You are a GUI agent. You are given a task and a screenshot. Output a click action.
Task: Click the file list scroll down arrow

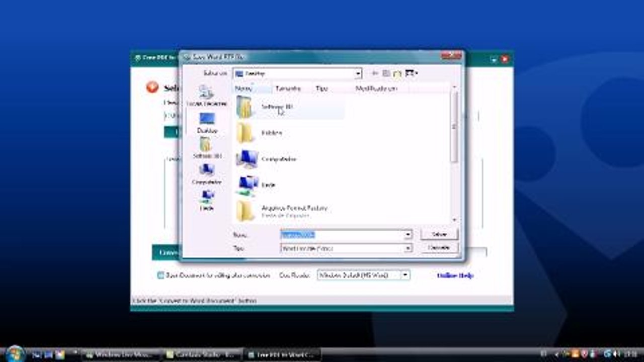pyautogui.click(x=454, y=220)
